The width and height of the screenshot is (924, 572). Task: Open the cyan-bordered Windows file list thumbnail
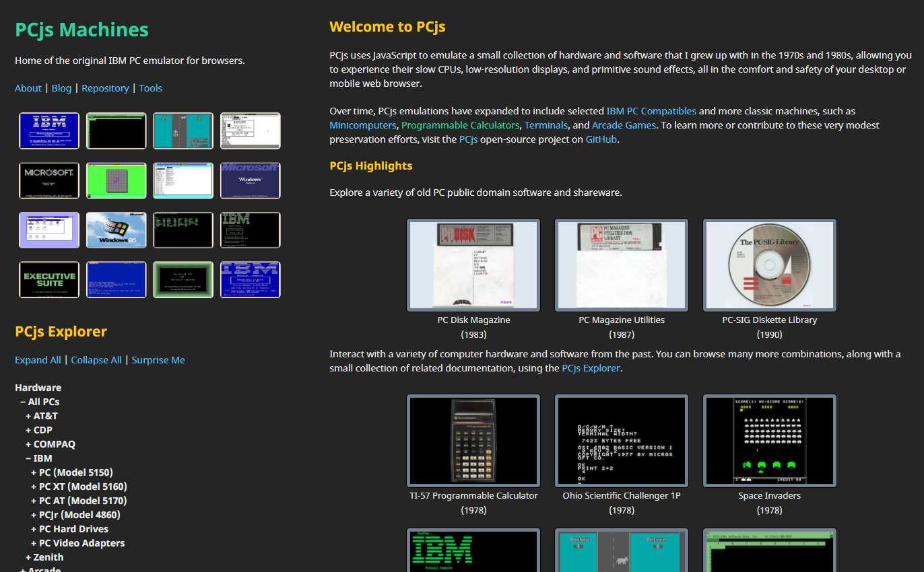tap(183, 180)
